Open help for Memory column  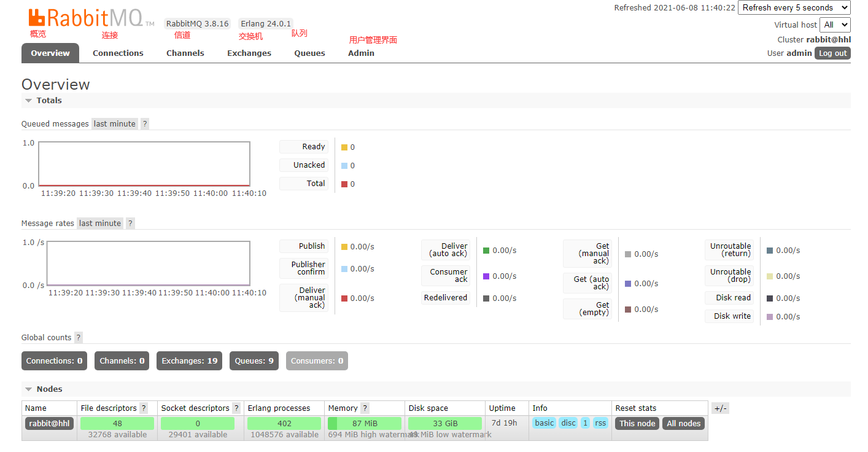coord(365,408)
